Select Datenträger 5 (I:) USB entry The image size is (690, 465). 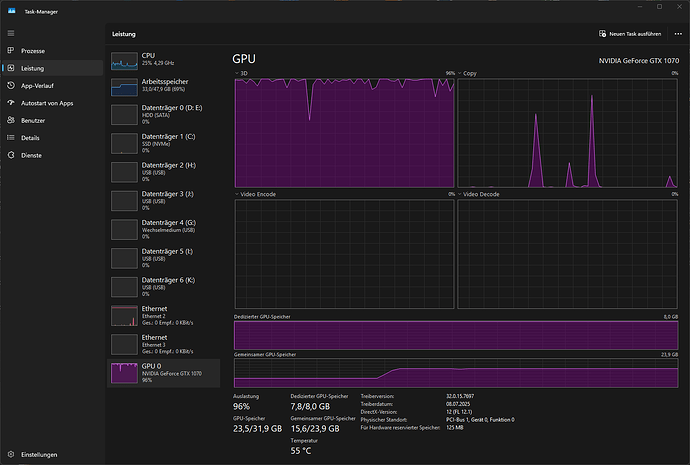(x=163, y=258)
